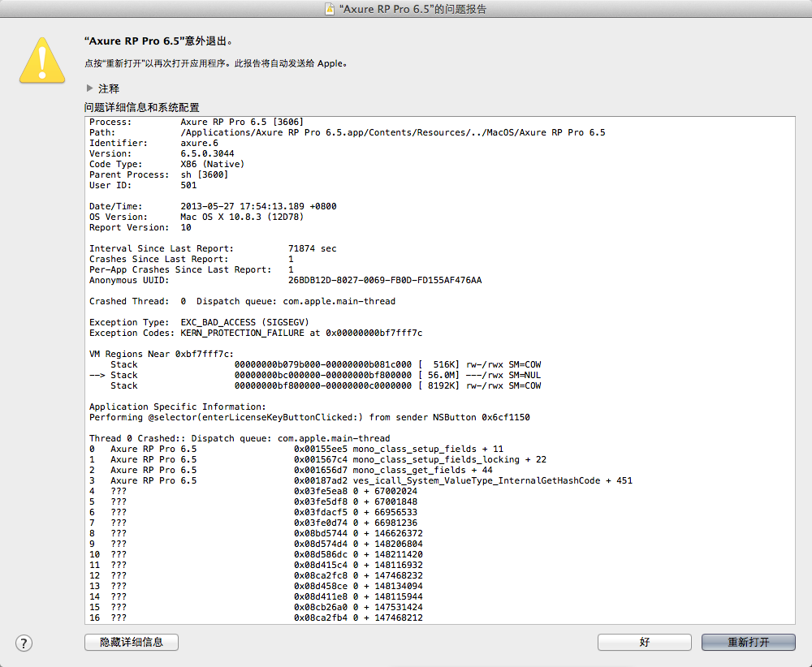This screenshot has width=812, height=667.
Task: Click frame 1 mono_class_setup_fields_locking + 22
Action: [x=318, y=459]
